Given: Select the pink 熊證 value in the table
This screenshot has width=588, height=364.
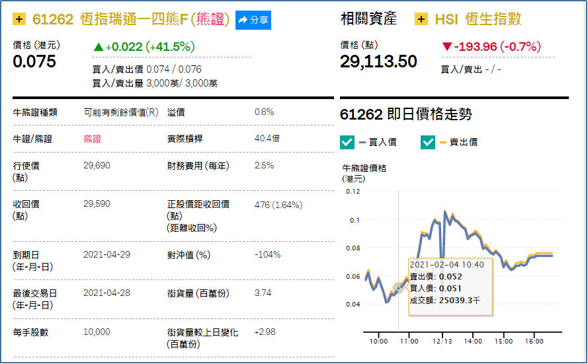Looking at the screenshot, I should coord(92,139).
